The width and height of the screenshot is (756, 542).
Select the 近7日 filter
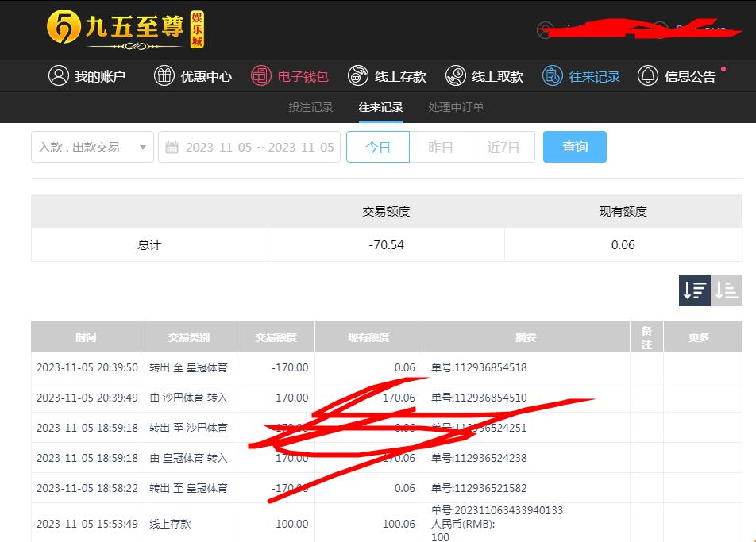[503, 147]
